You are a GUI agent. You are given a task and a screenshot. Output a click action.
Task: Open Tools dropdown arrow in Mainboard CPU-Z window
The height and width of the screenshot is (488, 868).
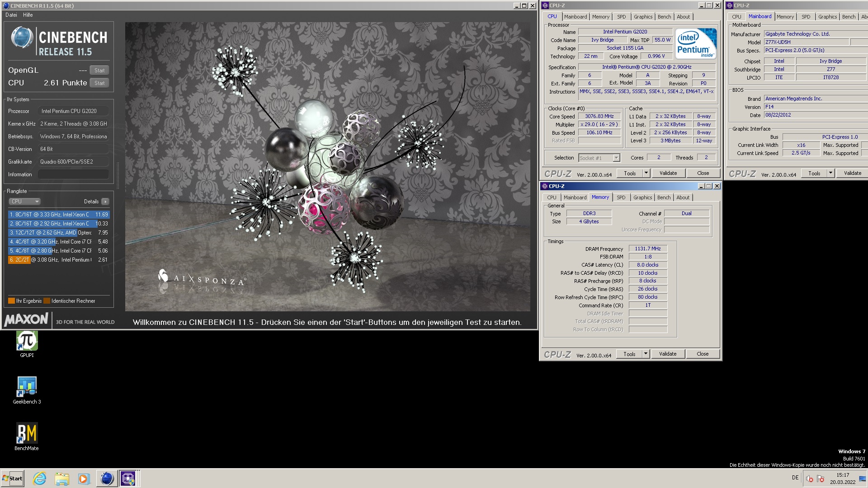point(830,174)
